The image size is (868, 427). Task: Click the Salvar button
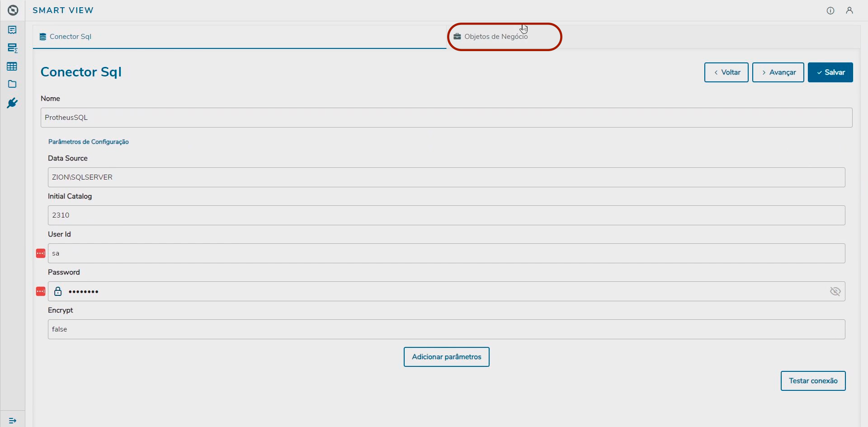[830, 72]
